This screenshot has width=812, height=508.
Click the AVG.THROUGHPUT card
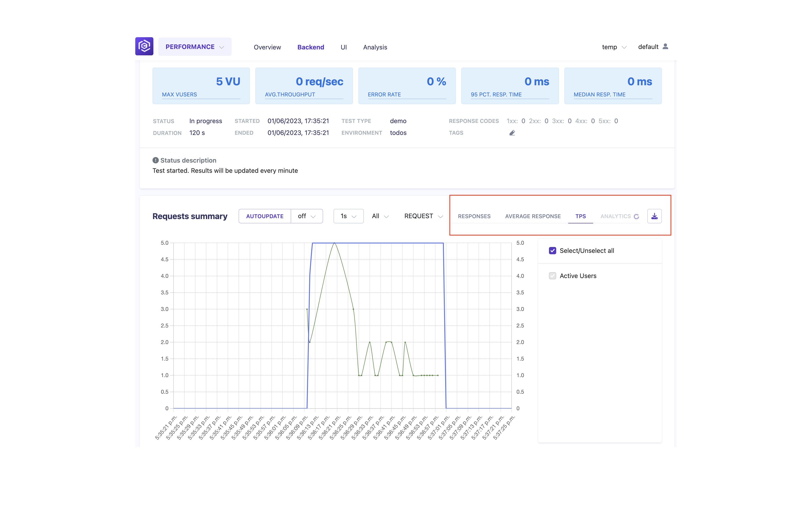tap(304, 86)
